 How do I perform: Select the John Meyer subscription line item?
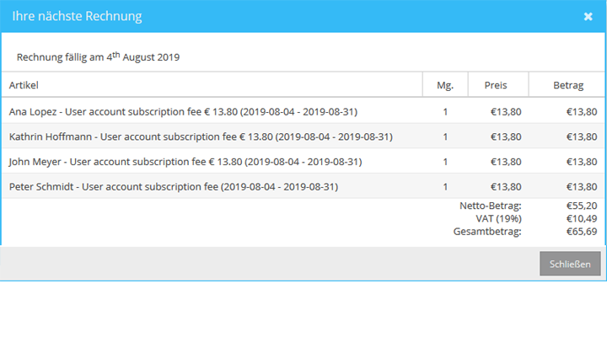point(185,162)
